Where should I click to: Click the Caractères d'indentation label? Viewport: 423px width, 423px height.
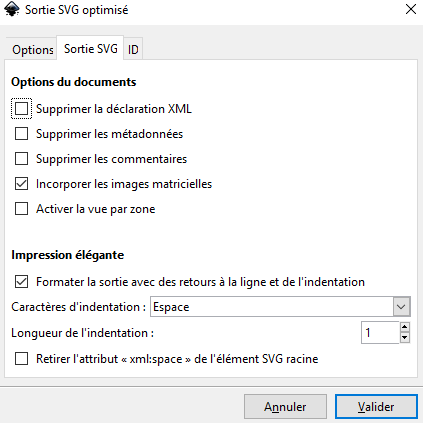point(79,307)
